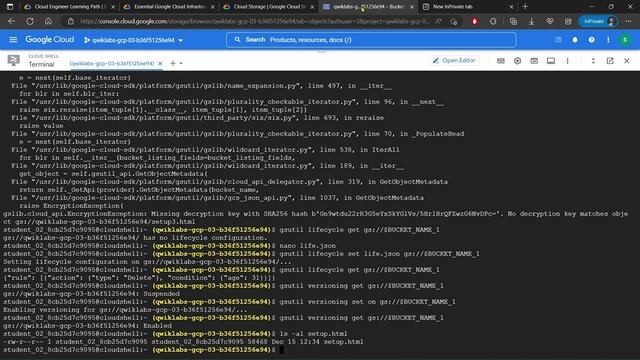
Task: Click the browser Share icon
Action: 568,21
